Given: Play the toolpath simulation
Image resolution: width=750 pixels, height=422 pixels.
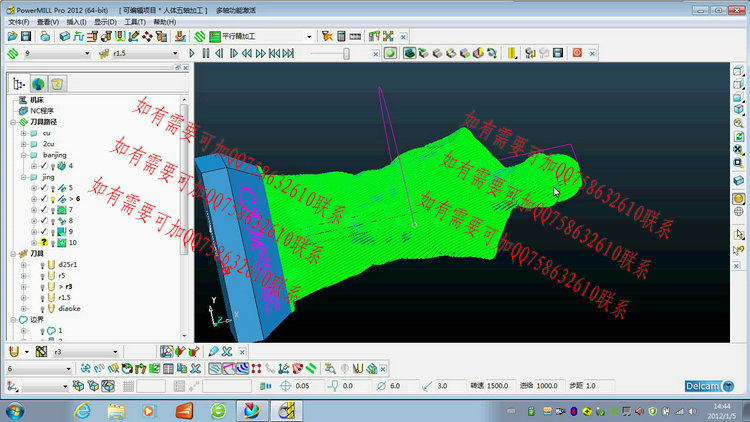Looking at the screenshot, I should (x=192, y=53).
